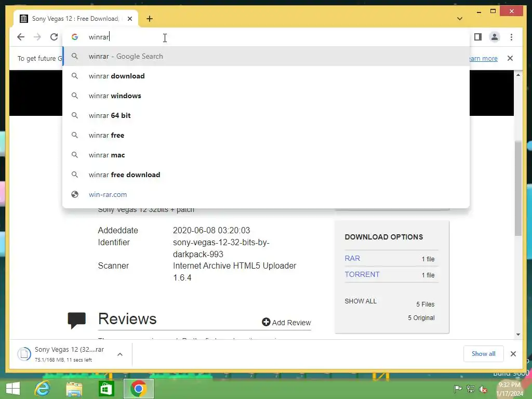Launch Internet Explorer from the taskbar
Viewport: 532px width, 399px height.
coord(43,389)
